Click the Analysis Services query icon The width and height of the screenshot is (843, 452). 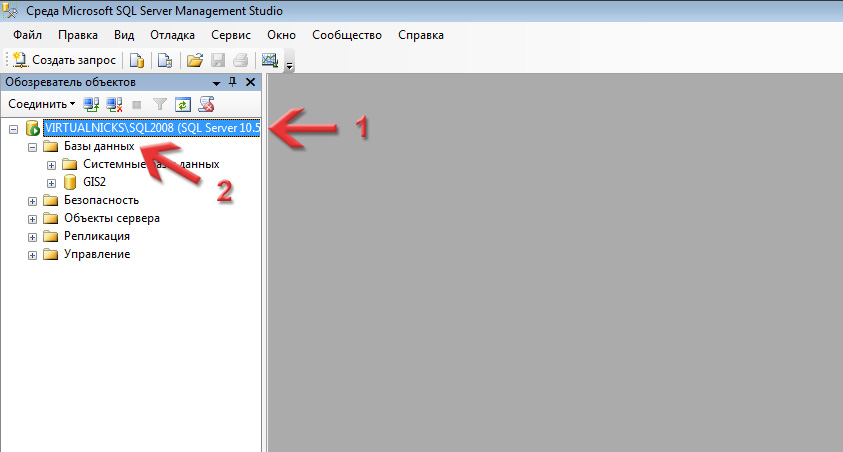click(x=165, y=60)
